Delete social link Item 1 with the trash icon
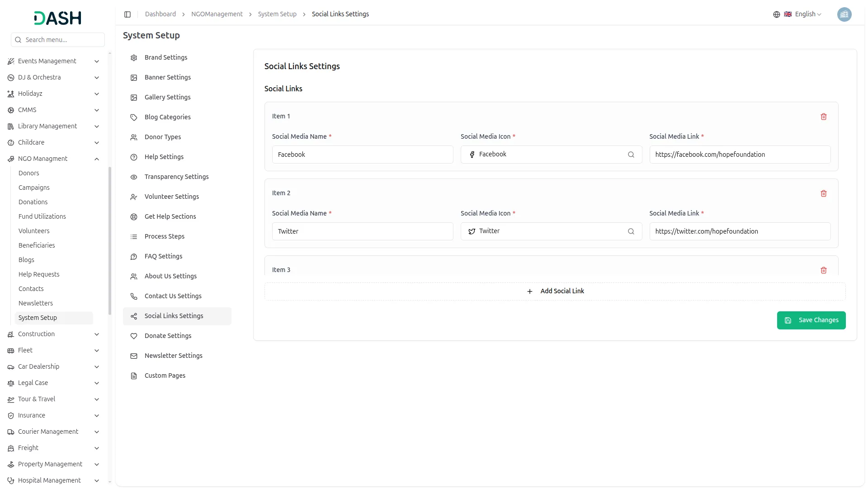The height and width of the screenshot is (488, 868). point(823,117)
